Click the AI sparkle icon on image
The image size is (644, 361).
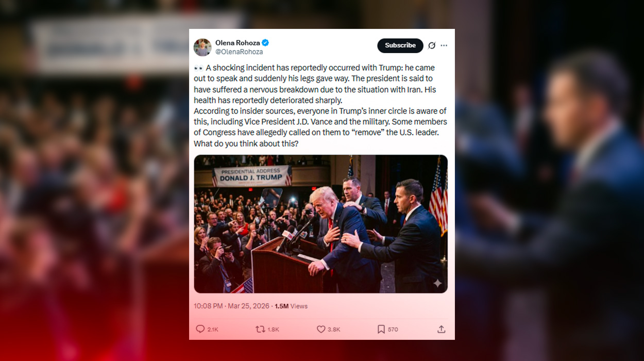click(437, 283)
